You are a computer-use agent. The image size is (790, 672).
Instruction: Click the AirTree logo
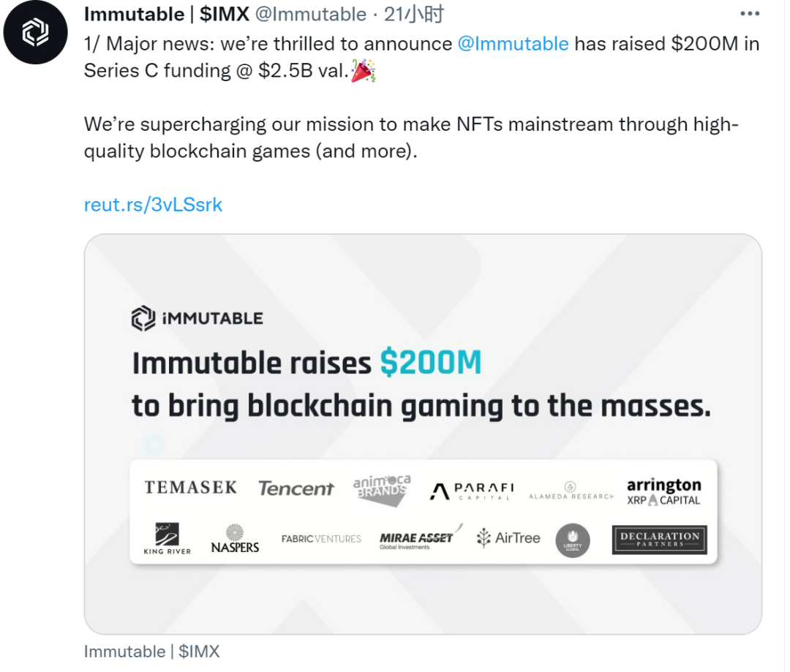(x=508, y=538)
